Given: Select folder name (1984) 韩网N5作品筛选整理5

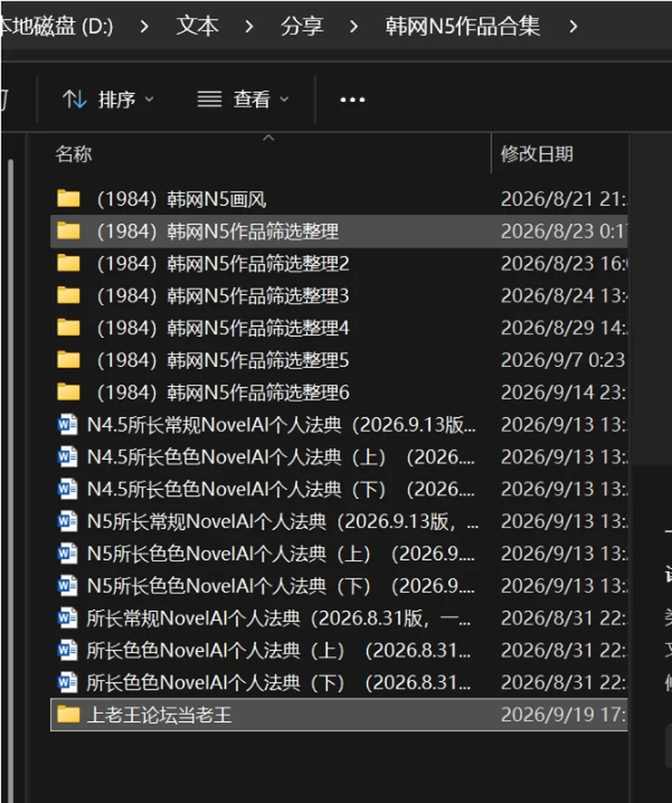Looking at the screenshot, I should point(223,361).
